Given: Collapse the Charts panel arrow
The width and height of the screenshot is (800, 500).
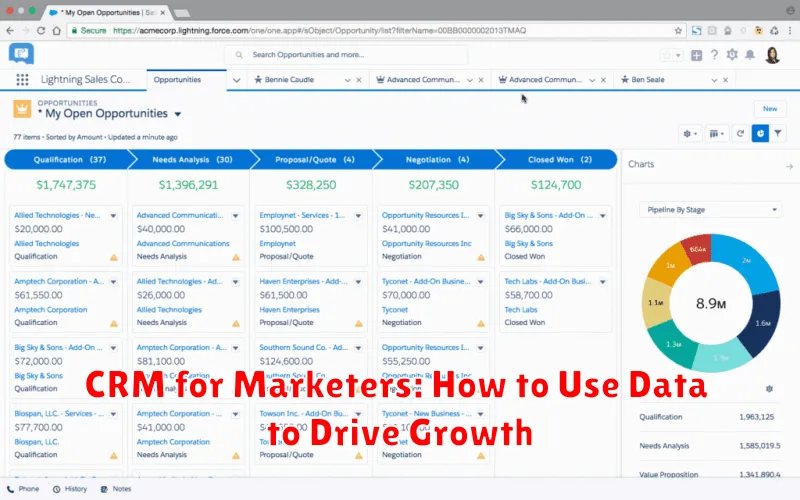Looking at the screenshot, I should pos(789,166).
